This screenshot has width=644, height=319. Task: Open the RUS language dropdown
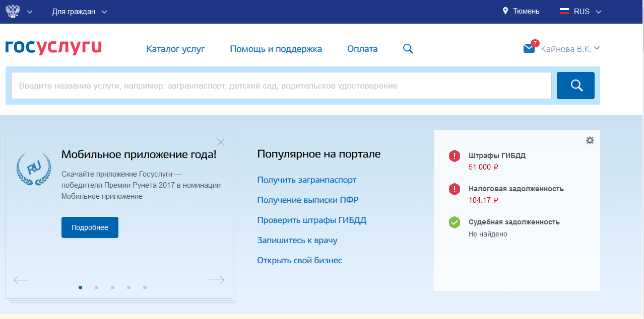coord(581,12)
